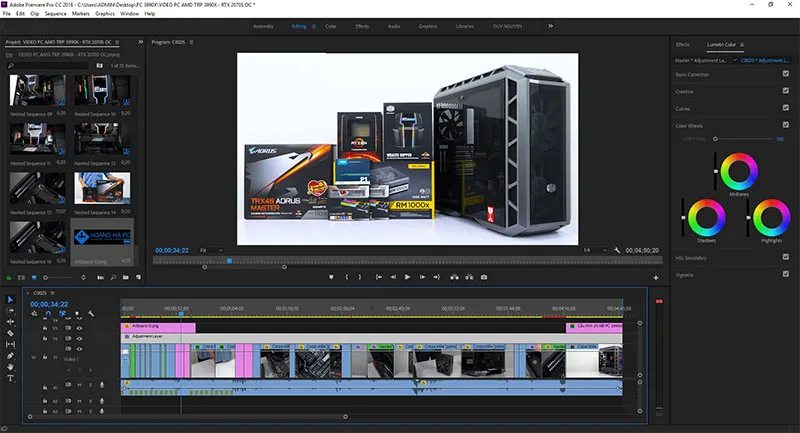Screen dimensions: 800x433
Task: Switch Project panel to icon view
Action: [34, 277]
